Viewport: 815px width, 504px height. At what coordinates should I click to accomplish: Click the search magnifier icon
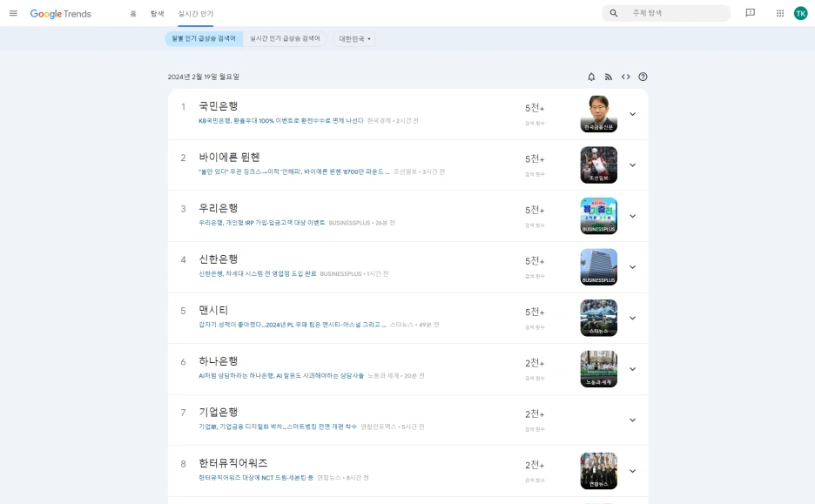point(613,13)
